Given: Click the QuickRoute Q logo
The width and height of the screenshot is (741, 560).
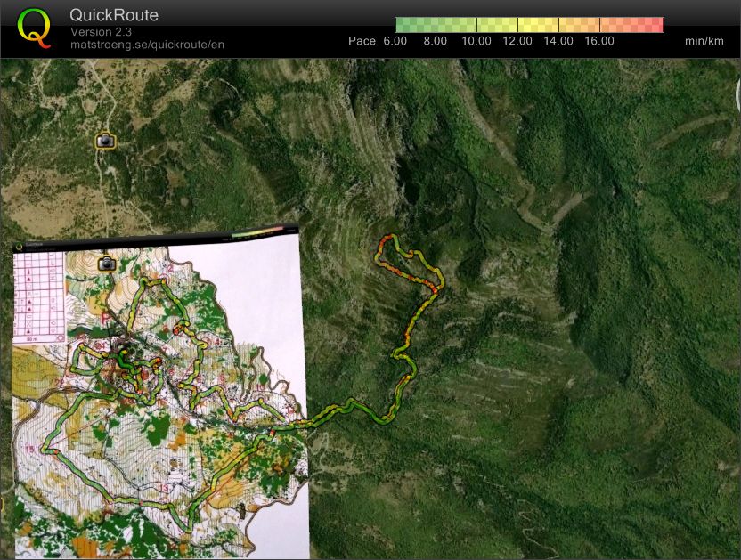Looking at the screenshot, I should pyautogui.click(x=34, y=28).
